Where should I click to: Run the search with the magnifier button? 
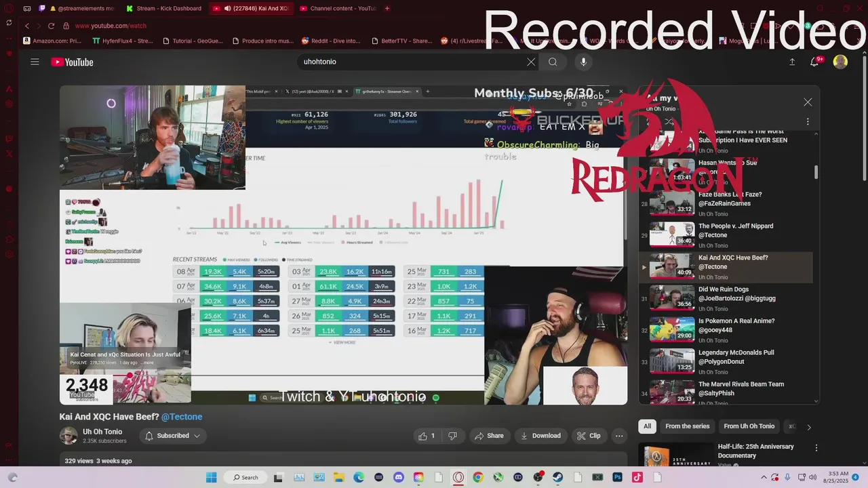click(x=553, y=62)
